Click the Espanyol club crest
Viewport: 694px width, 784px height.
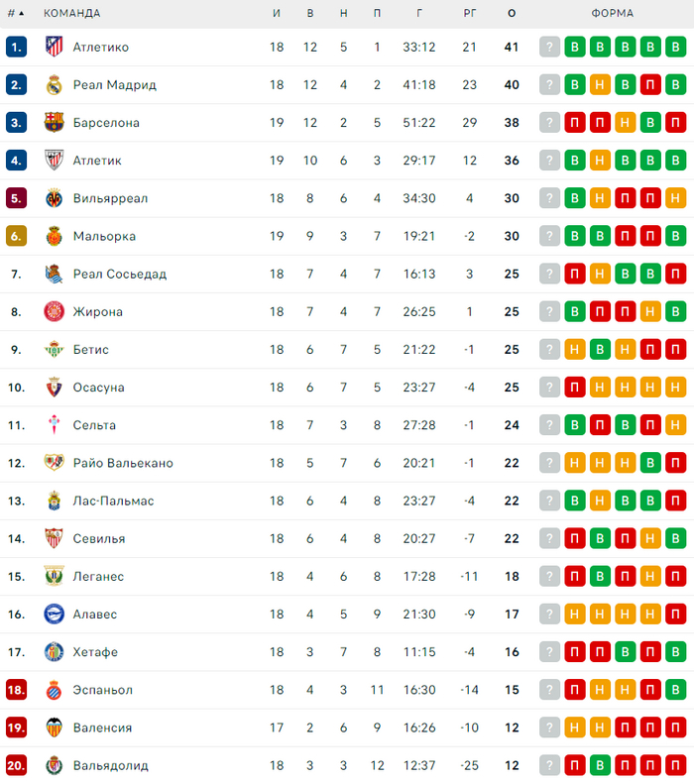click(x=55, y=689)
